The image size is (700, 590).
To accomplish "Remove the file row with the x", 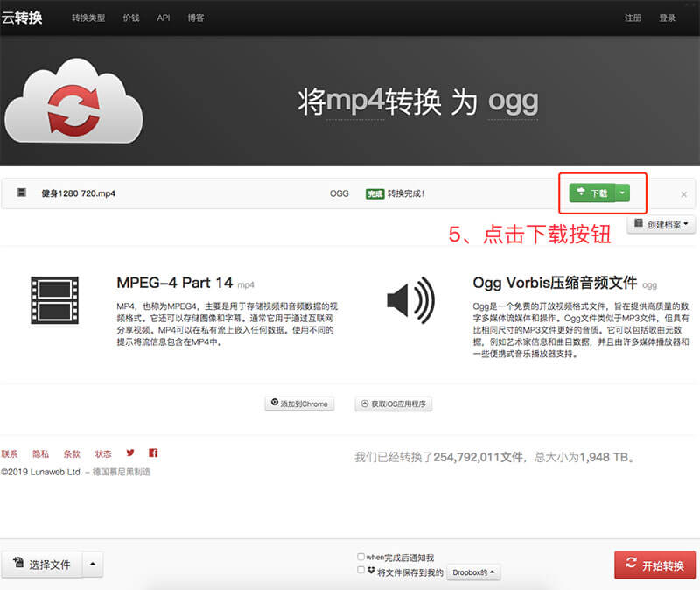I will [x=683, y=194].
